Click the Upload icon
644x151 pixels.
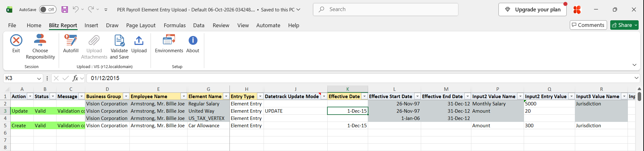139,41
